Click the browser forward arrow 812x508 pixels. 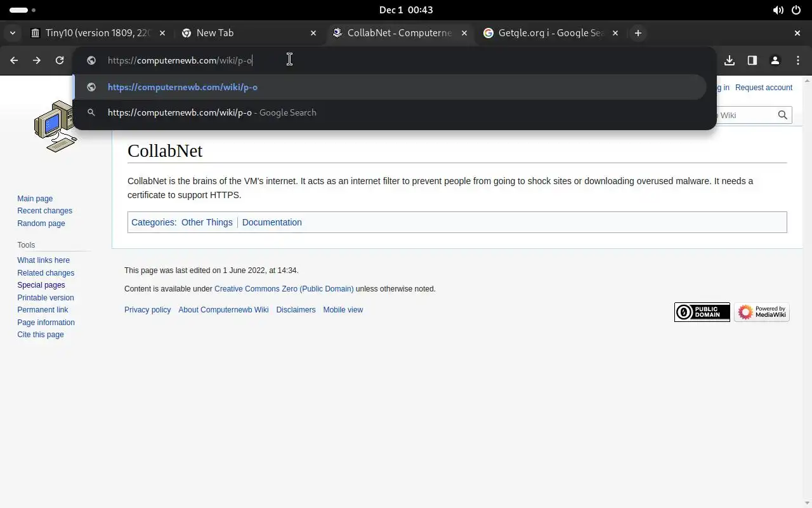(37, 60)
